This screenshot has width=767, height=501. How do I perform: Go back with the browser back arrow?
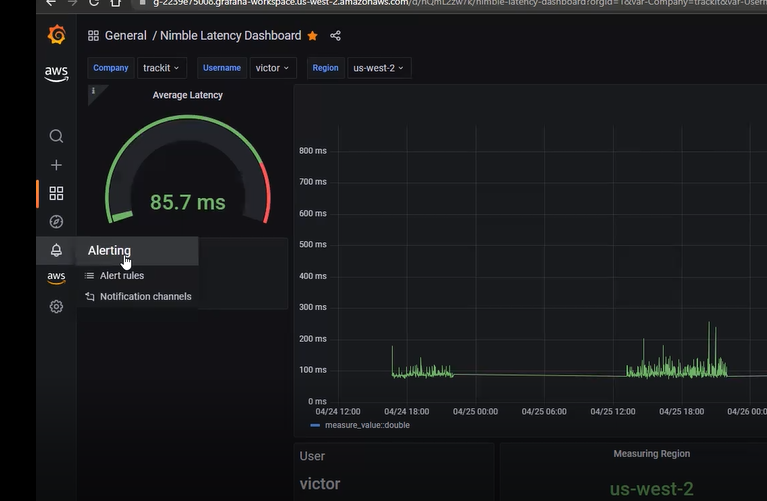50,3
